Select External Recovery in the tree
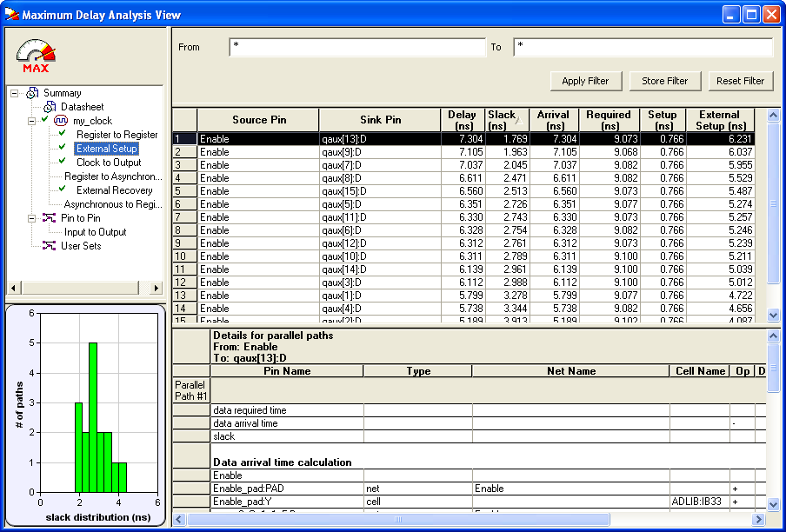786x532 pixels. click(x=114, y=190)
